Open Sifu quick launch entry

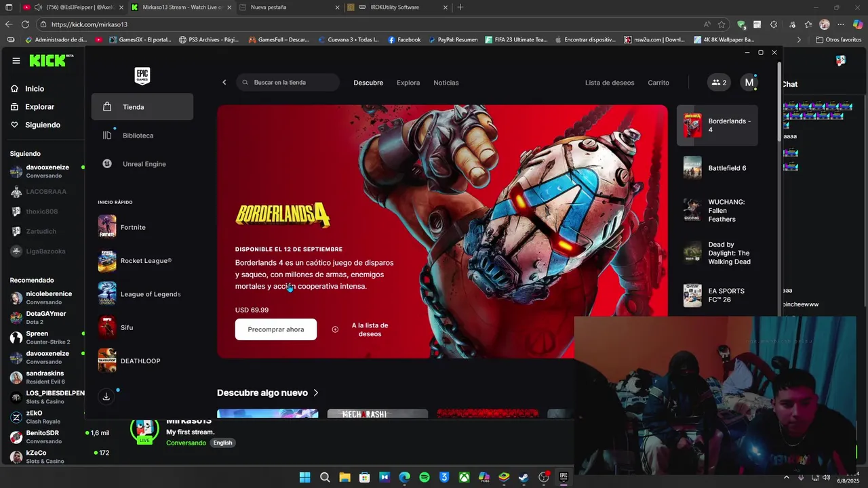[x=127, y=327]
